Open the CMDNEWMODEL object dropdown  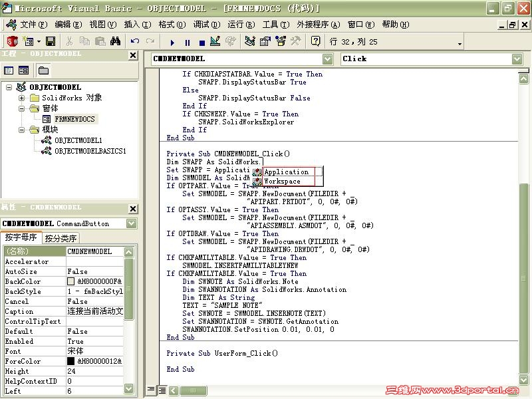pyautogui.click(x=327, y=59)
